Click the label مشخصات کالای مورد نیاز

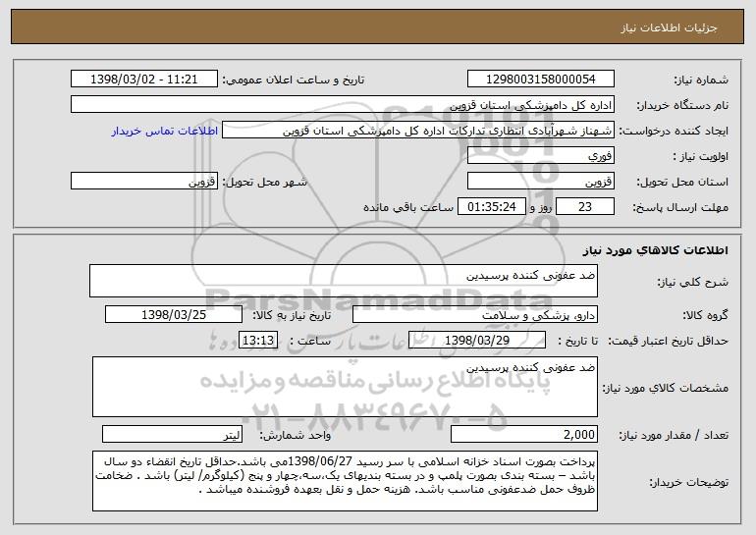click(666, 388)
